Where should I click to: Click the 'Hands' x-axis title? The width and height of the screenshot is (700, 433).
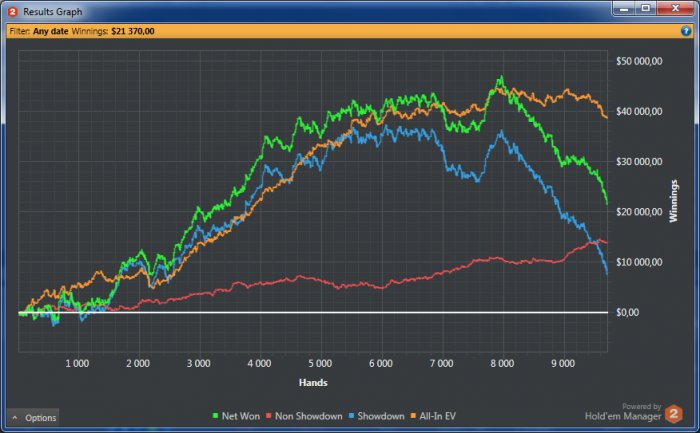click(x=313, y=383)
